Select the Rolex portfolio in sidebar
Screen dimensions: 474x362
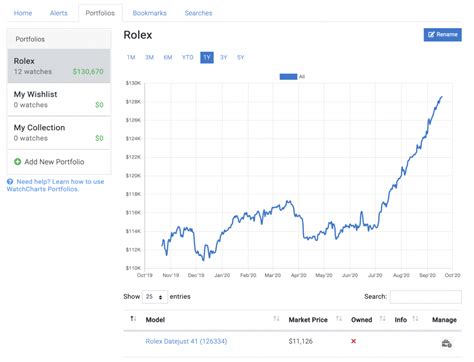(x=59, y=66)
